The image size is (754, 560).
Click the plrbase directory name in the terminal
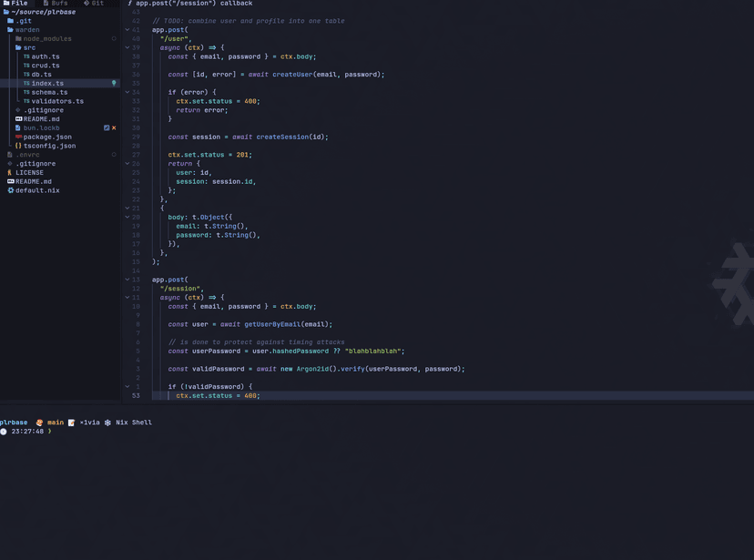14,423
